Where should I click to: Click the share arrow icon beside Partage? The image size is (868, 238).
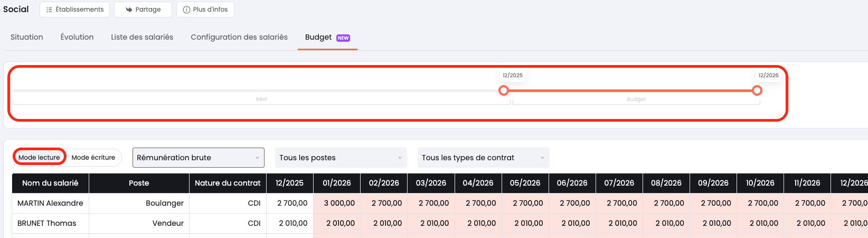(128, 10)
